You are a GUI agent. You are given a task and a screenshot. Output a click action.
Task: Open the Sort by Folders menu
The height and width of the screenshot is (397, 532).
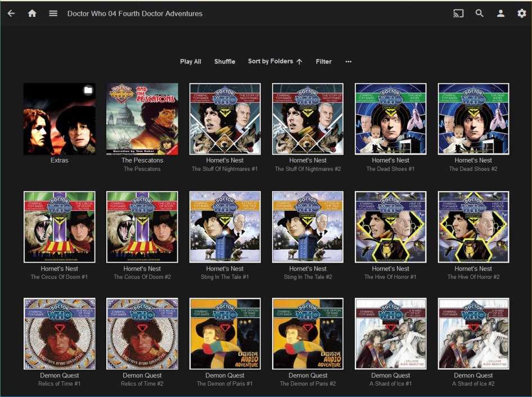[x=275, y=61]
